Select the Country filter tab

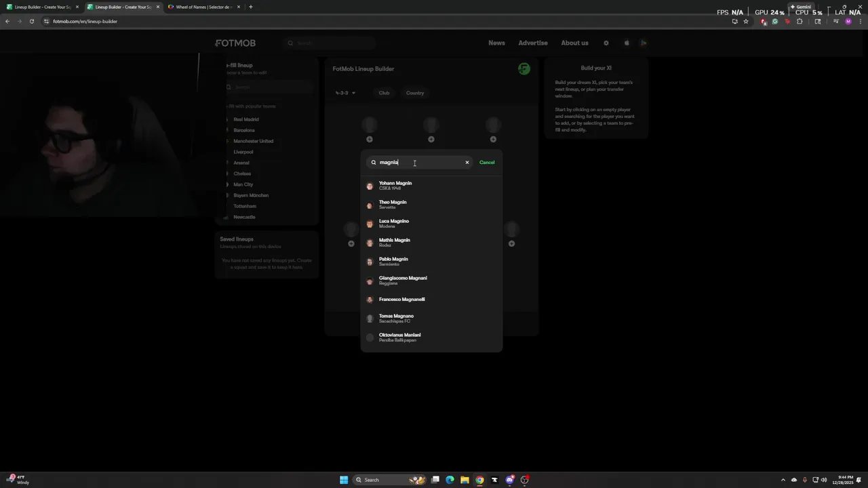(415, 93)
